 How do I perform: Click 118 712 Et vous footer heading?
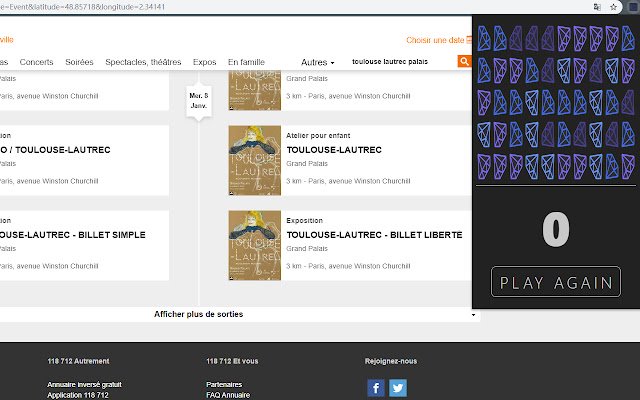click(x=232, y=361)
